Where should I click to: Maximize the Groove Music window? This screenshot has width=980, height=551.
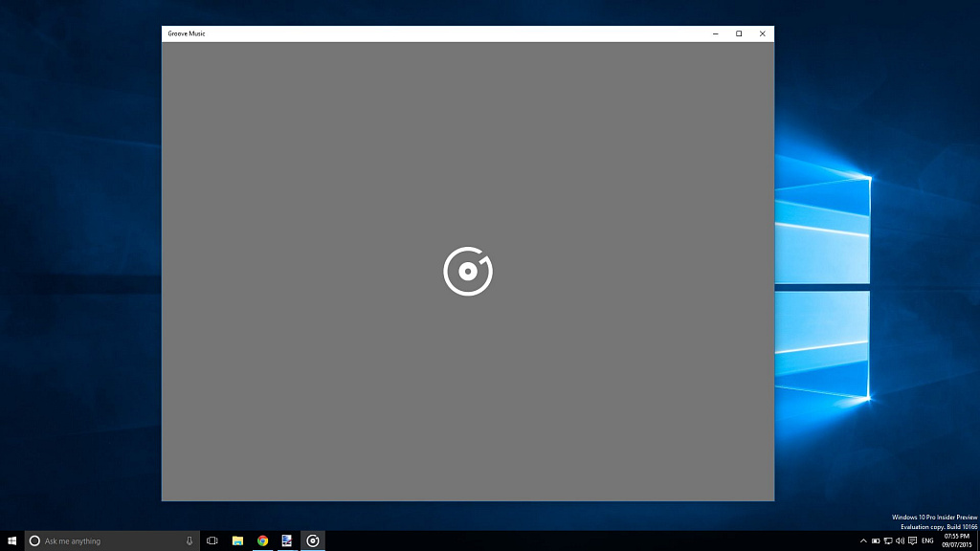point(739,33)
